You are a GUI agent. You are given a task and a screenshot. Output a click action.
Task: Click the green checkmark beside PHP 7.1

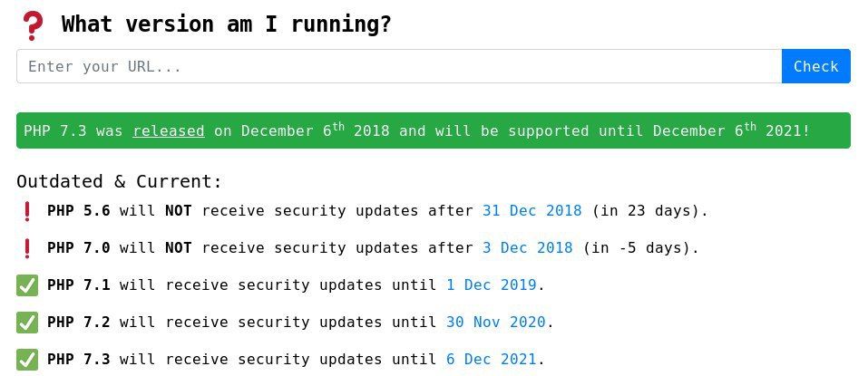[27, 285]
